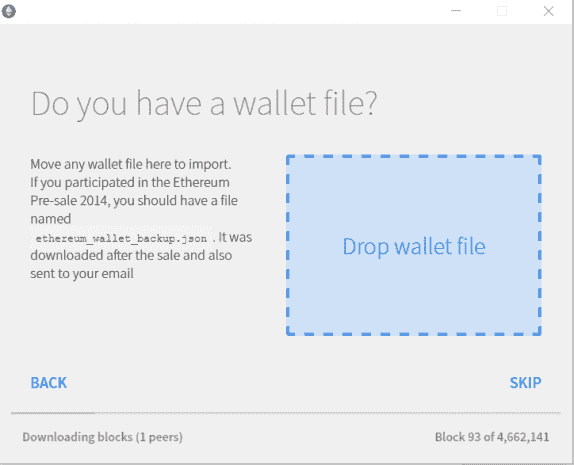Click the downloaded after the sale and also line
The image size is (574, 465).
coord(131,256)
